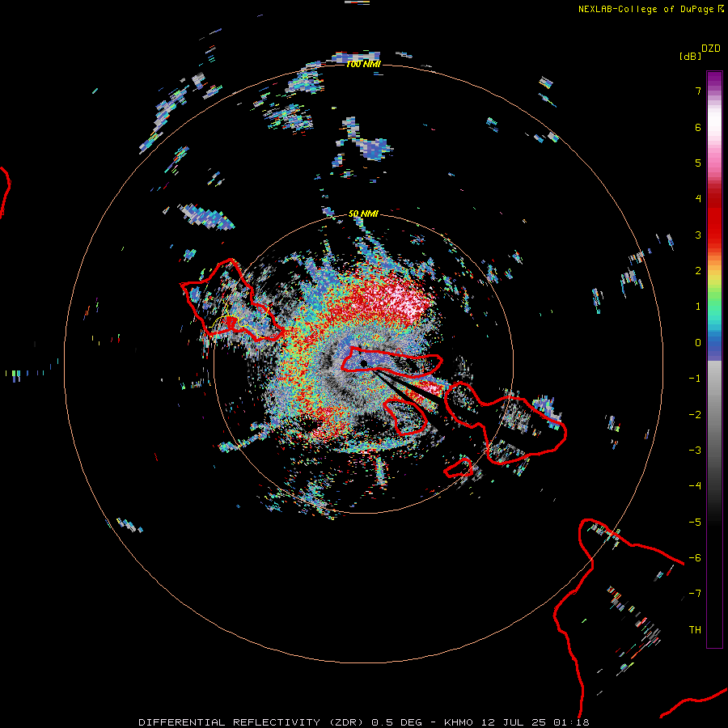Click the TH threshold label on scale

coord(695,630)
